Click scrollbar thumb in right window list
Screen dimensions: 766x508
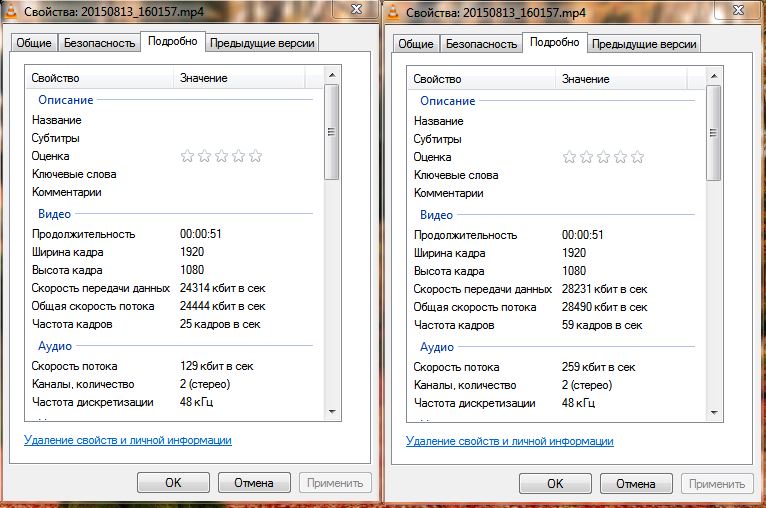714,133
